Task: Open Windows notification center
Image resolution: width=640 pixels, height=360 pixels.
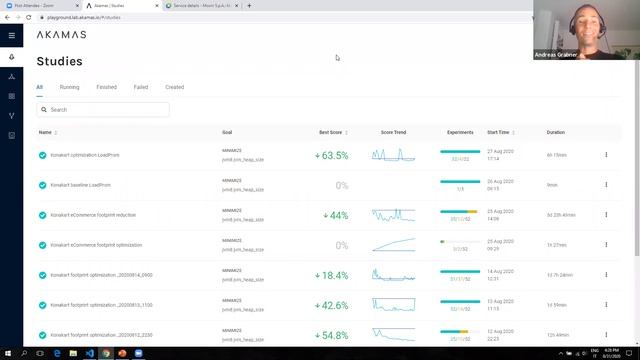Action: (629, 353)
